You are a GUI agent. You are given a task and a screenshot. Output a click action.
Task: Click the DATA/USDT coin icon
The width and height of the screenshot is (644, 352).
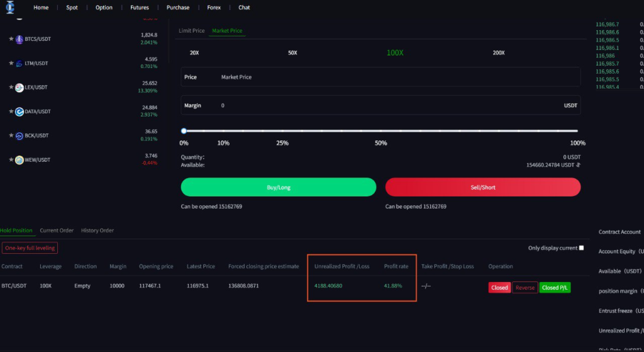pyautogui.click(x=19, y=111)
